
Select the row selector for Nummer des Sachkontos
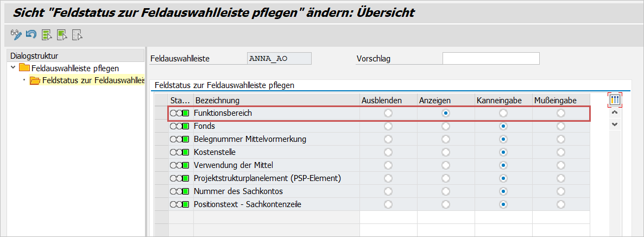point(161,191)
